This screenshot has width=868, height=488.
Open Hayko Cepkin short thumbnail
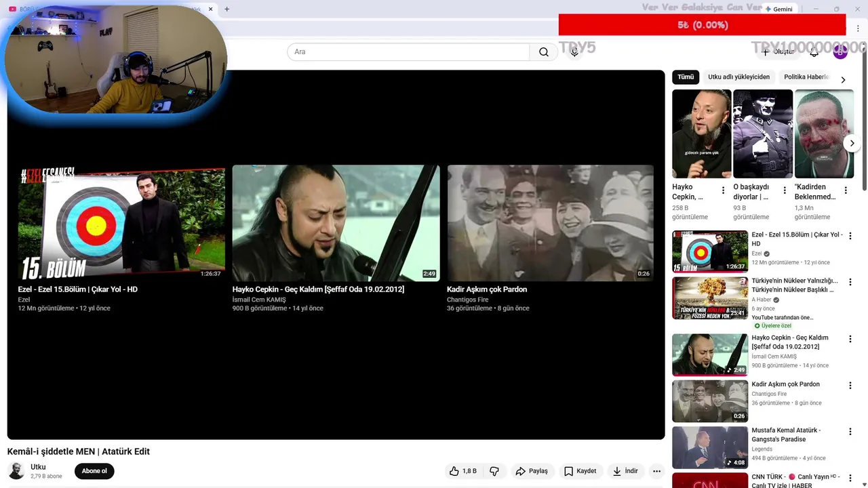(702, 134)
